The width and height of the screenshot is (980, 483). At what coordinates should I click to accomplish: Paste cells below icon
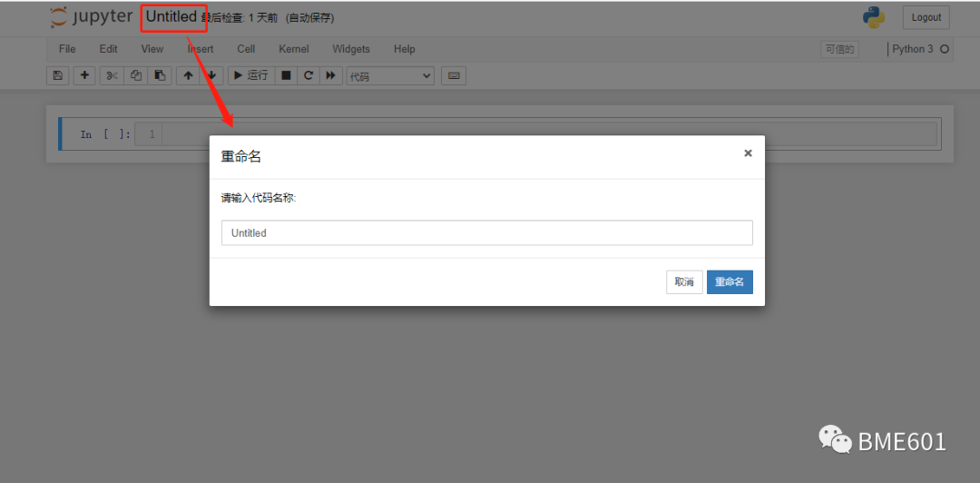(160, 75)
